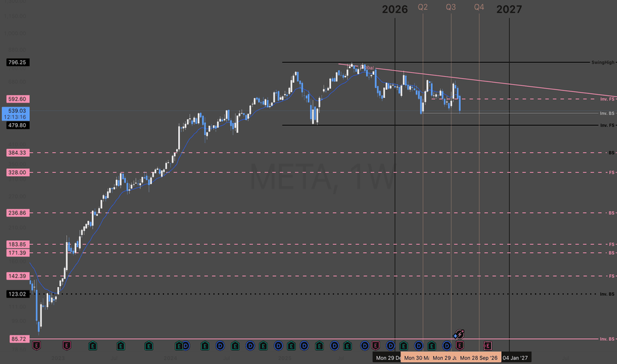Select the Inv. BS label on the 85.72 line
Screen dimensions: 617x364
coord(607,339)
